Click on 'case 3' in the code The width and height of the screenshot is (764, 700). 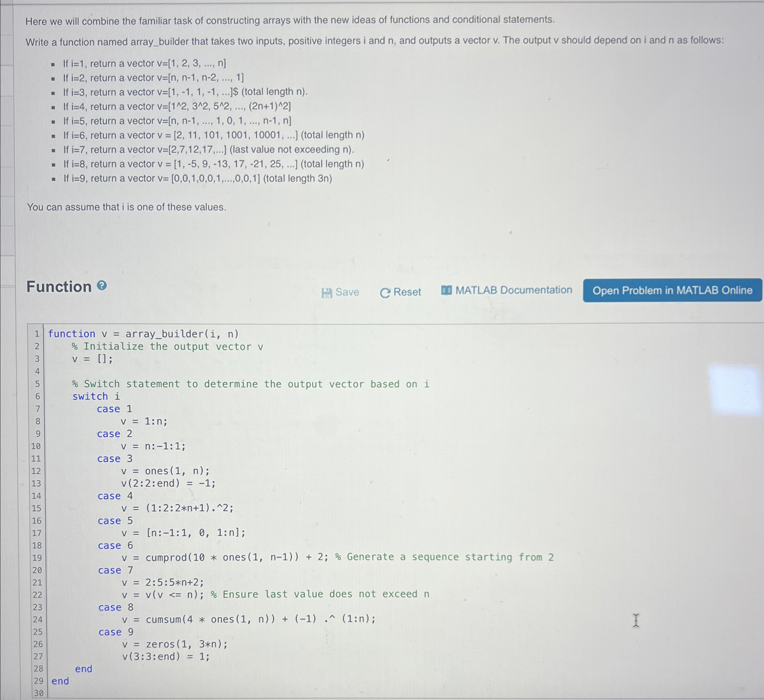click(115, 459)
